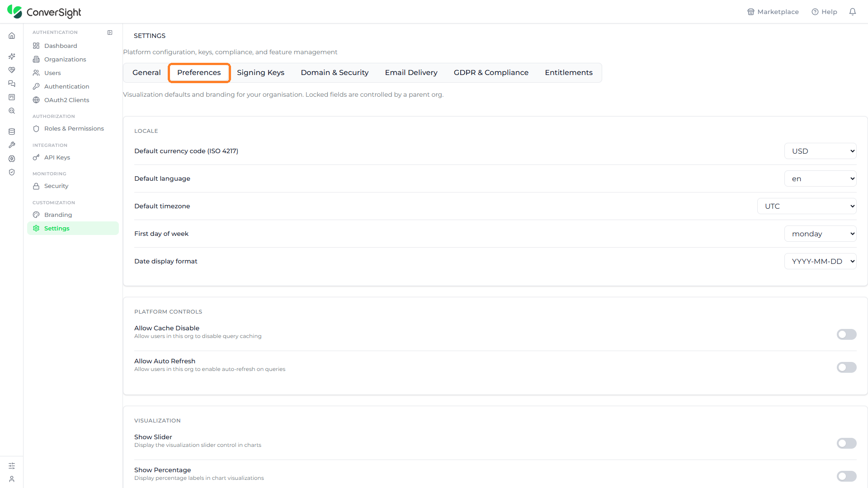Open OAuth2 Clients in sidebar
868x488 pixels.
click(x=73, y=100)
